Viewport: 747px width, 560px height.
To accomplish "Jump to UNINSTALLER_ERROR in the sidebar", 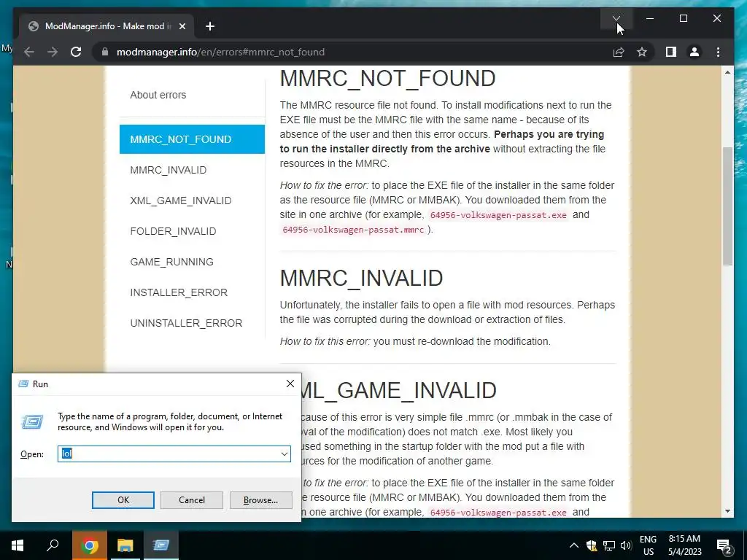I will coord(186,323).
